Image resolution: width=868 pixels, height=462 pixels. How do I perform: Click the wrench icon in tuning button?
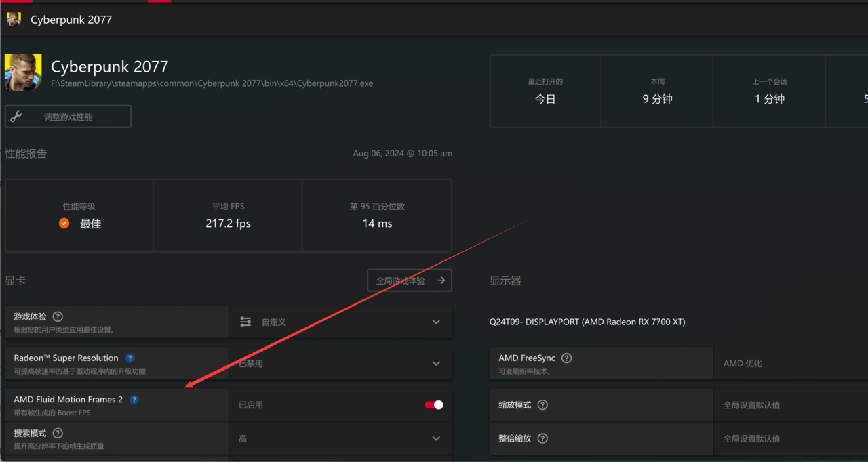16,117
